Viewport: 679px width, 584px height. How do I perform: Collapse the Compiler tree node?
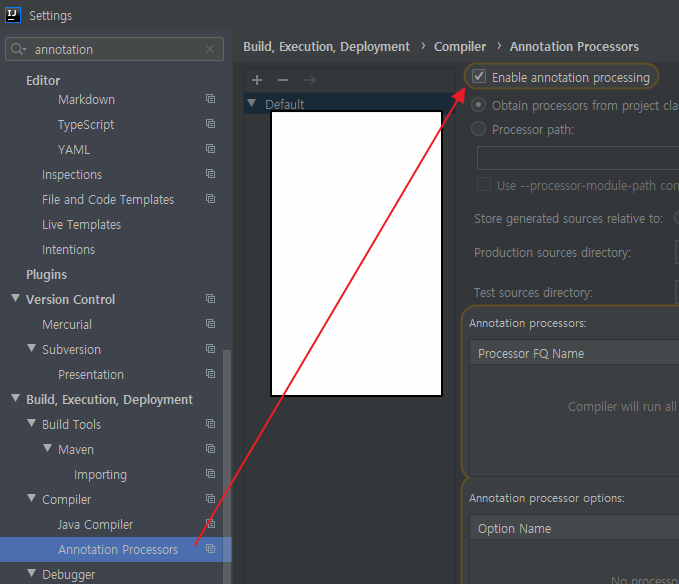tap(32, 498)
